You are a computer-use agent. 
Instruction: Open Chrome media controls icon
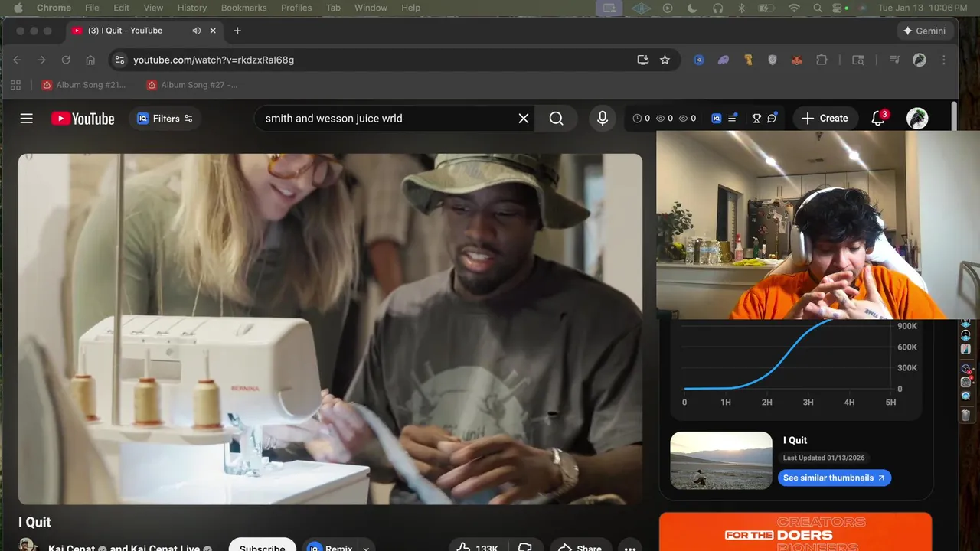pos(894,60)
